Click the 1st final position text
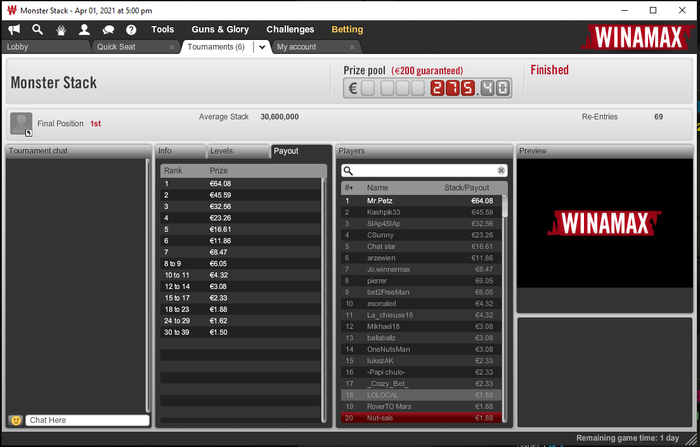Image resolution: width=700 pixels, height=447 pixels. (96, 124)
